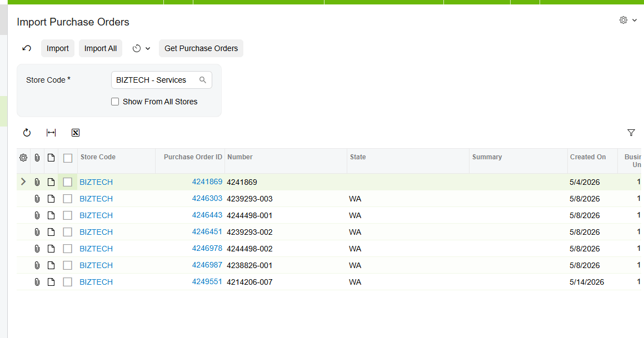Open attachments paperclip for order 4249551

pos(37,282)
